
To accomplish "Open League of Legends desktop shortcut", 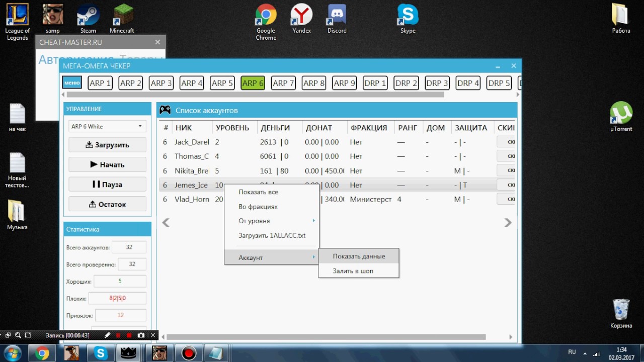I will (17, 23).
